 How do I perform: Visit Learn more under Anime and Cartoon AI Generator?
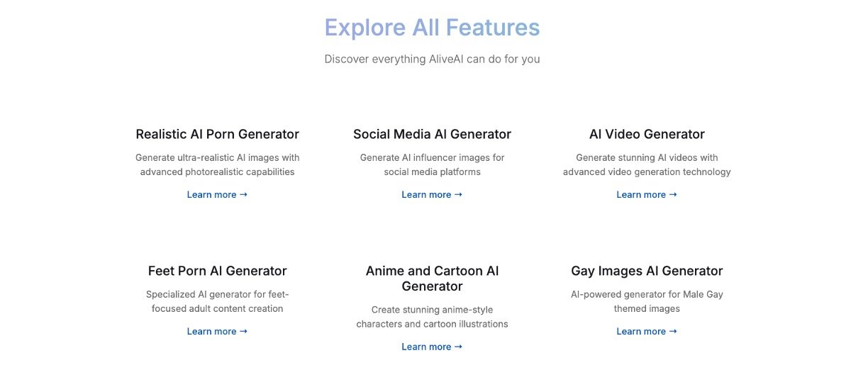point(432,347)
